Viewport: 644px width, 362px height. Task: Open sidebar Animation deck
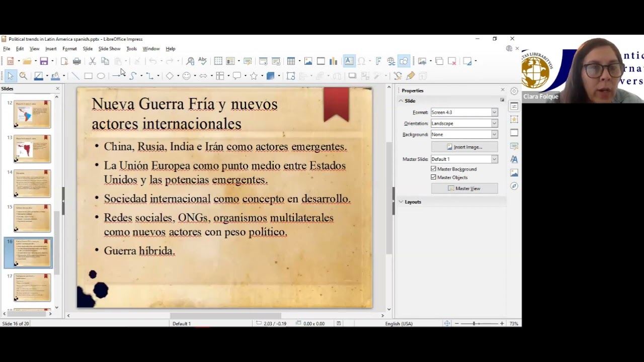click(514, 120)
